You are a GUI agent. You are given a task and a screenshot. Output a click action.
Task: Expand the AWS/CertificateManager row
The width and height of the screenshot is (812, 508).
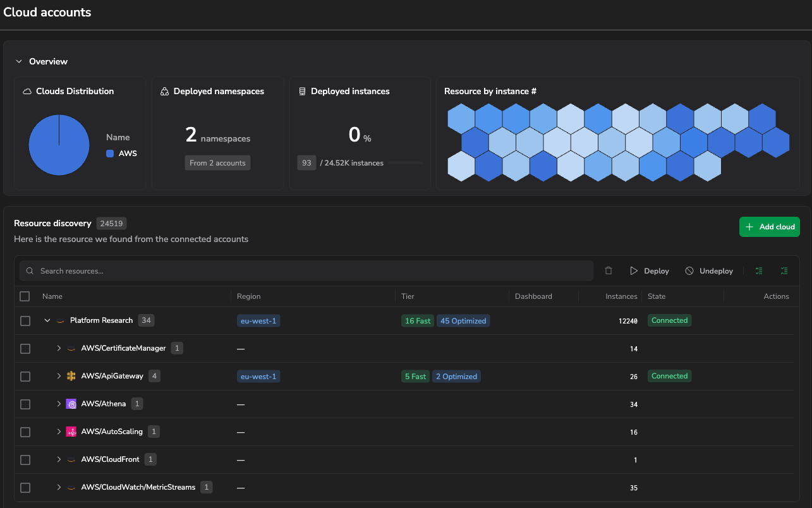(59, 348)
